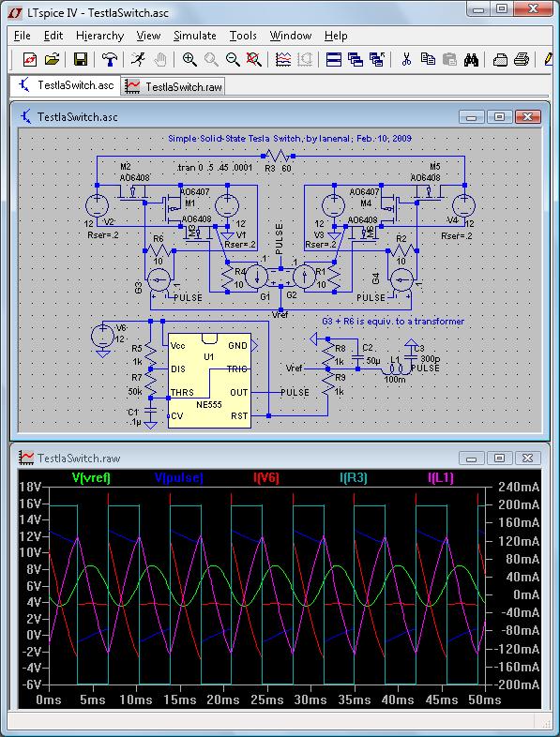Open the View menu

(x=148, y=36)
